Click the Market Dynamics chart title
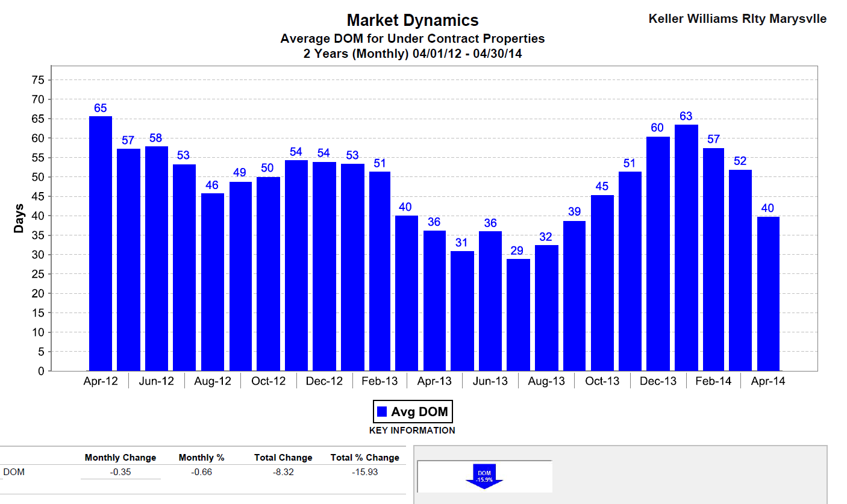This screenshot has height=504, width=847. point(412,20)
